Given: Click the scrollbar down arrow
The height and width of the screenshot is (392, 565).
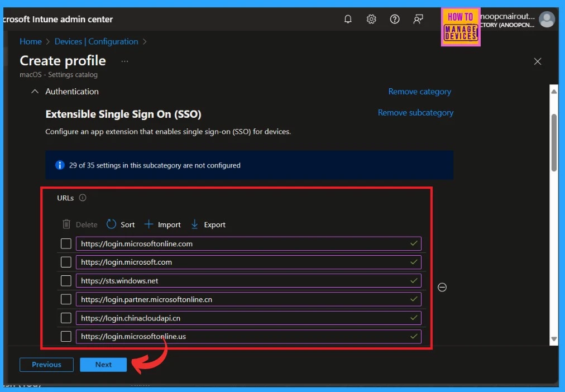Looking at the screenshot, I should [x=554, y=339].
